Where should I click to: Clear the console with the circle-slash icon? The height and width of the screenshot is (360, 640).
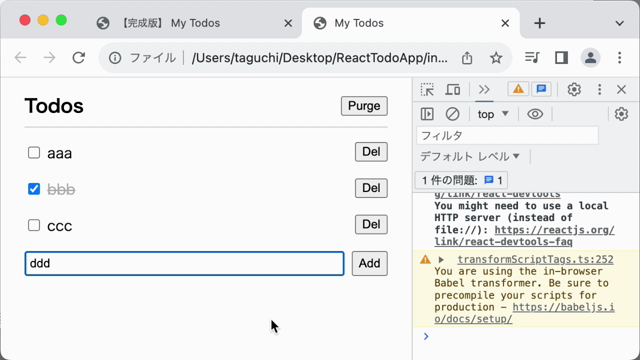click(x=452, y=114)
